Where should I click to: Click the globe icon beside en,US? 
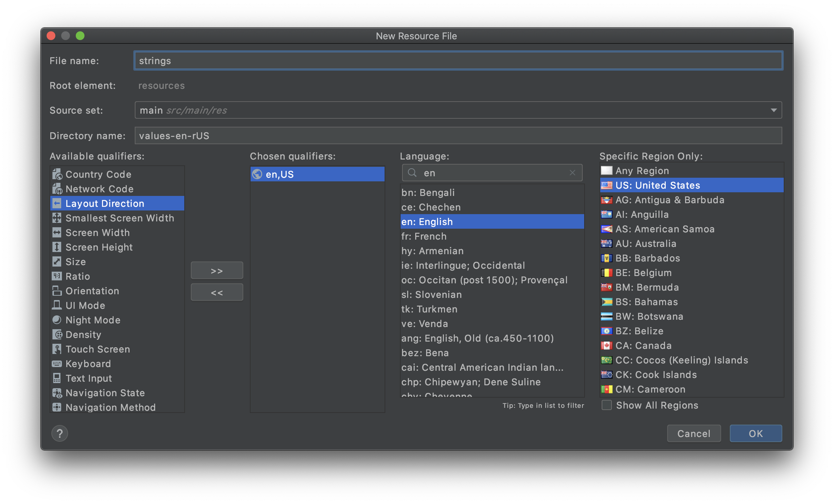point(257,174)
